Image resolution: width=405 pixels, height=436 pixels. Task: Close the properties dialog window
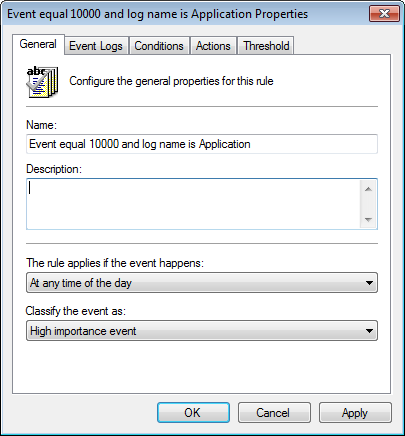tap(384, 14)
